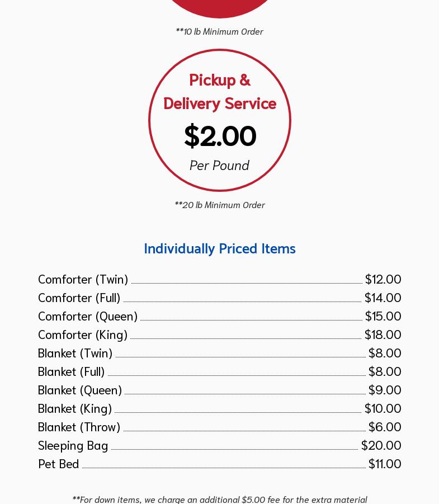Image resolution: width=439 pixels, height=504 pixels.
Task: Click the 20 lb Minimum Order note
Action: pyautogui.click(x=219, y=205)
